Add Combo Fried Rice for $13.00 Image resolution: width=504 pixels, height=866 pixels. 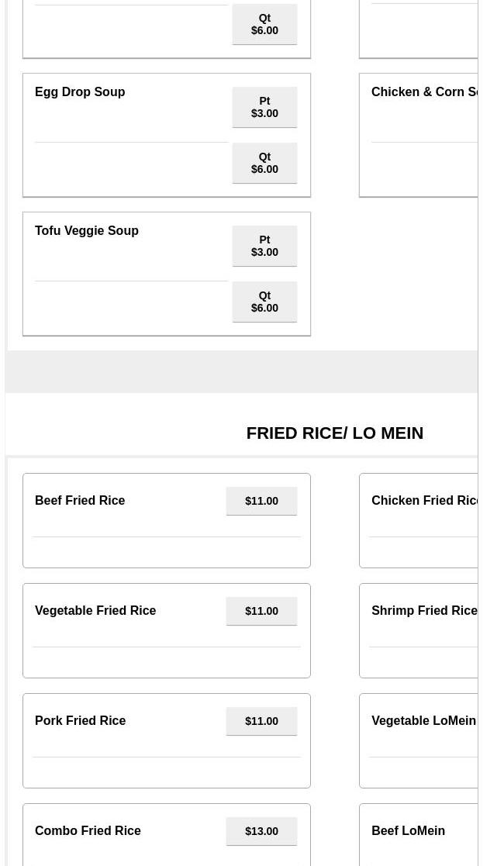pos(261,831)
